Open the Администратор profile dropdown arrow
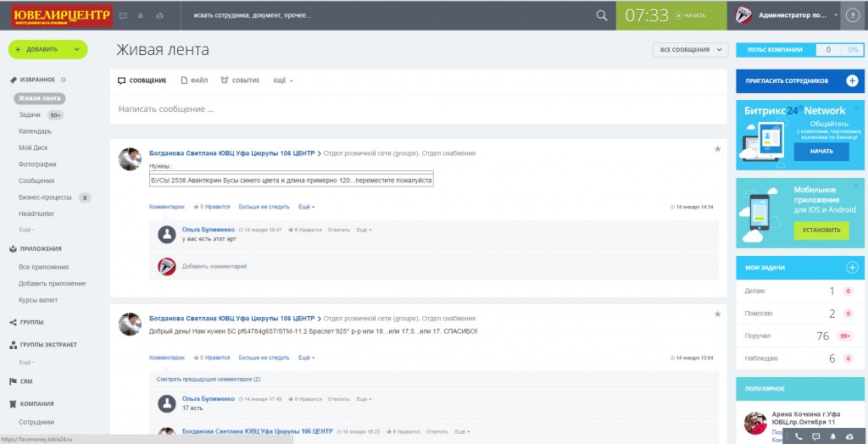This screenshot has width=868, height=444. click(x=836, y=15)
